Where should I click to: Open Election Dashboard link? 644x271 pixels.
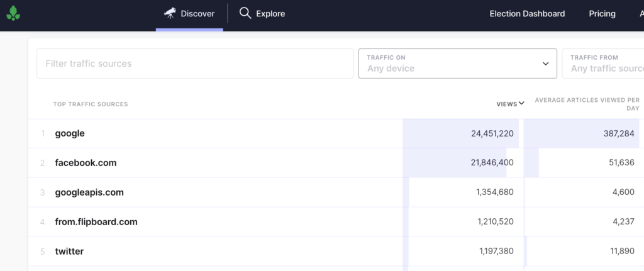click(x=527, y=14)
